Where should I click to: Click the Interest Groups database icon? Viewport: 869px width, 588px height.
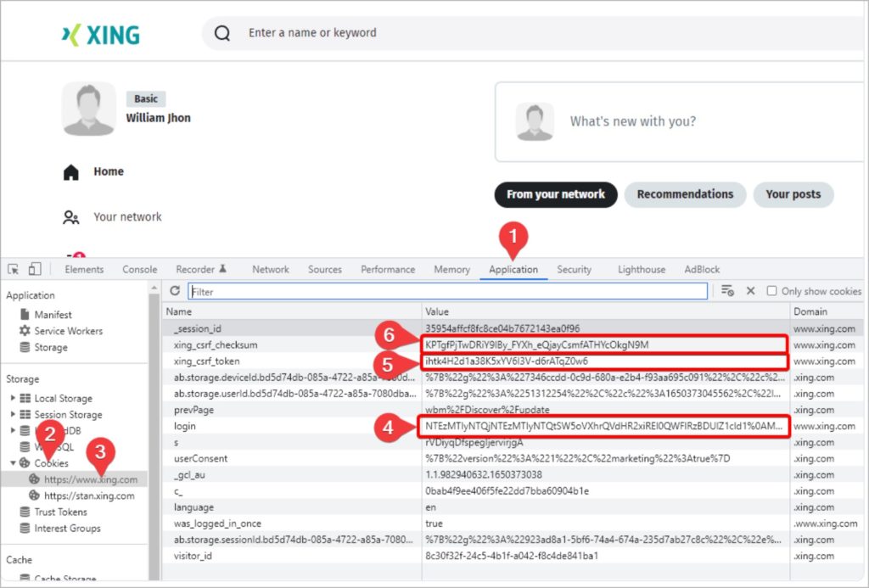tap(25, 528)
